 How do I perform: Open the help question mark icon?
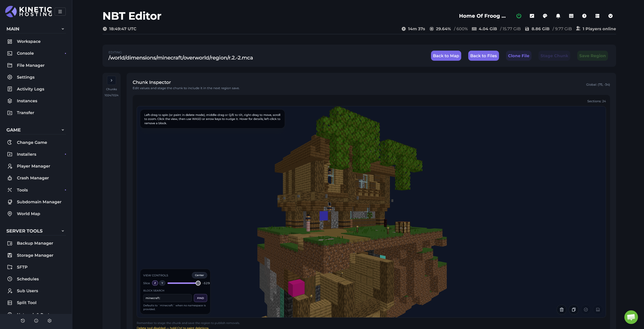tap(584, 16)
